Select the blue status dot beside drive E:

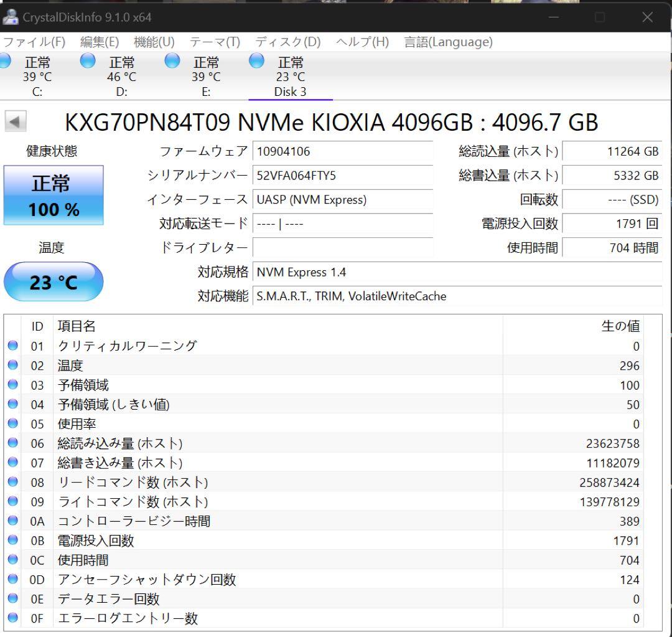pos(172,61)
